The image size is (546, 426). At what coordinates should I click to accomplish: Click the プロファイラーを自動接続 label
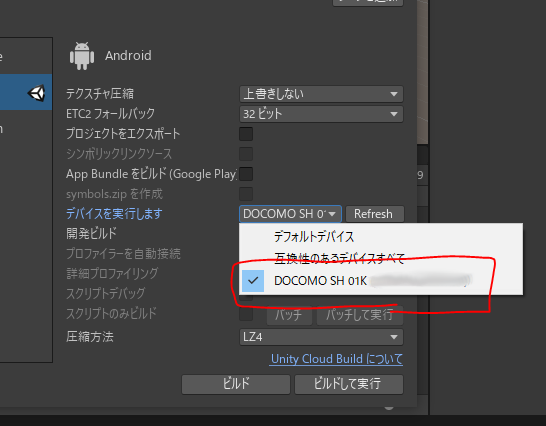point(123,254)
